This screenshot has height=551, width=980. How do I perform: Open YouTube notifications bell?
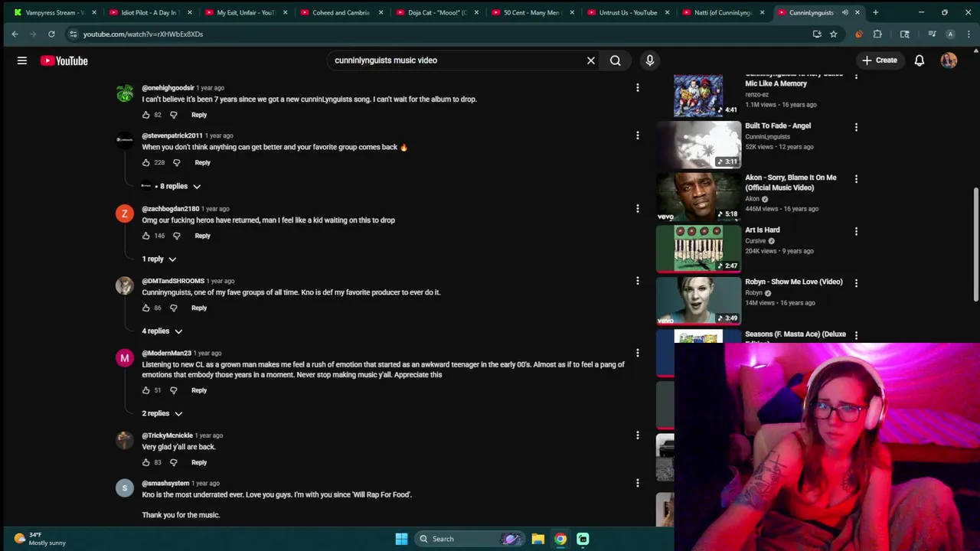click(919, 60)
